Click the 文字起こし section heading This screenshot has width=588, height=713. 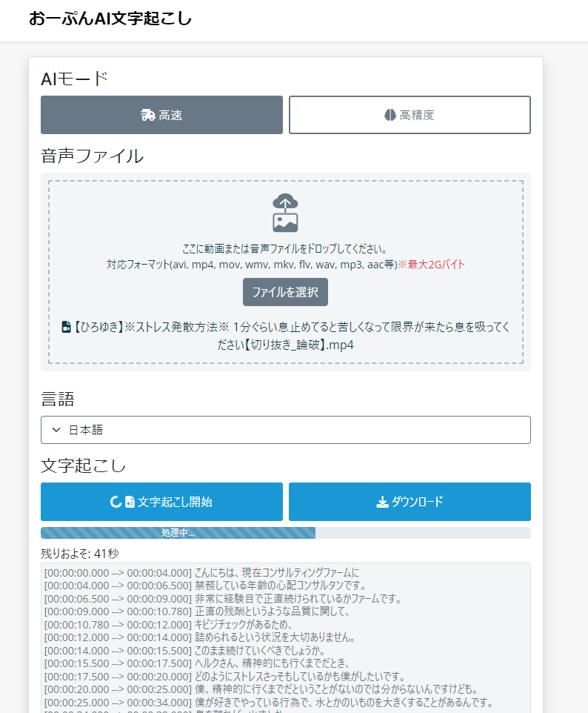[x=84, y=465]
